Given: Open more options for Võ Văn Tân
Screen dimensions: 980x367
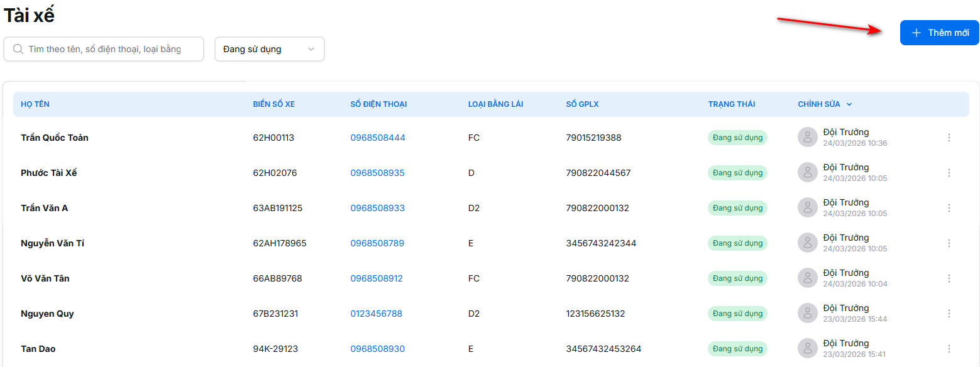Looking at the screenshot, I should click(x=949, y=278).
